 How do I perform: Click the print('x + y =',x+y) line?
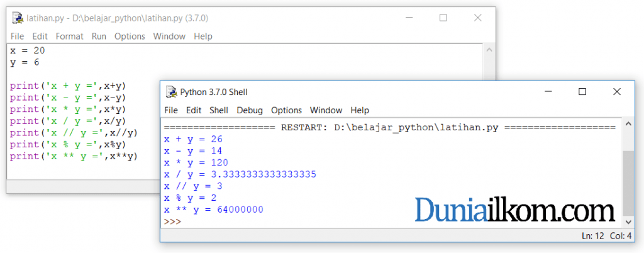coord(68,86)
